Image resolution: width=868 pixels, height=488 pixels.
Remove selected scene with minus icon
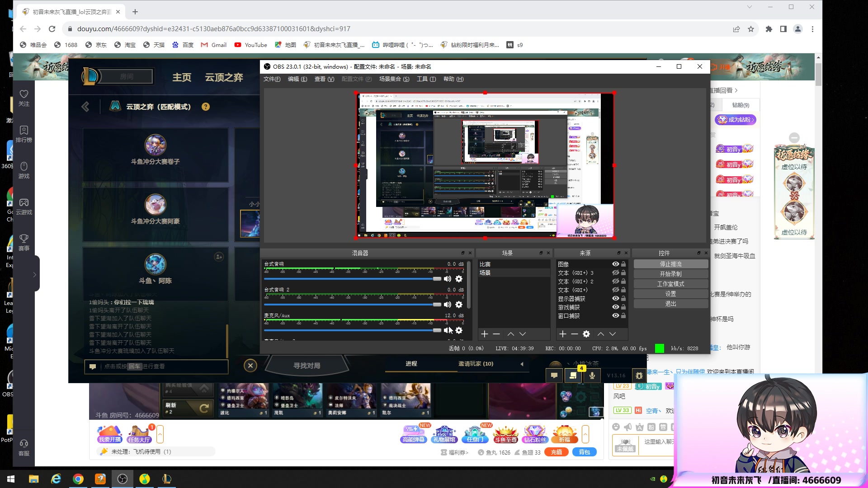coord(496,334)
